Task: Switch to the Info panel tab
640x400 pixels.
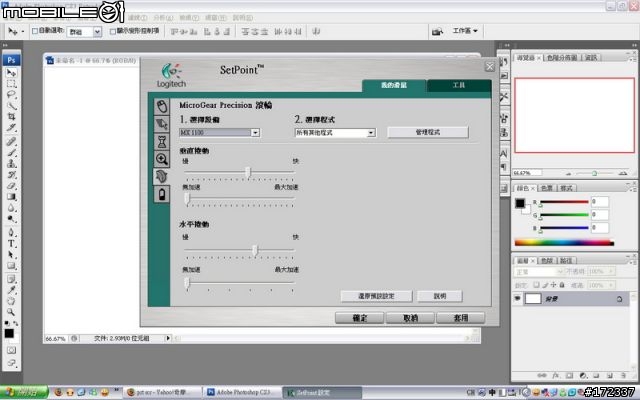Action: [591, 58]
